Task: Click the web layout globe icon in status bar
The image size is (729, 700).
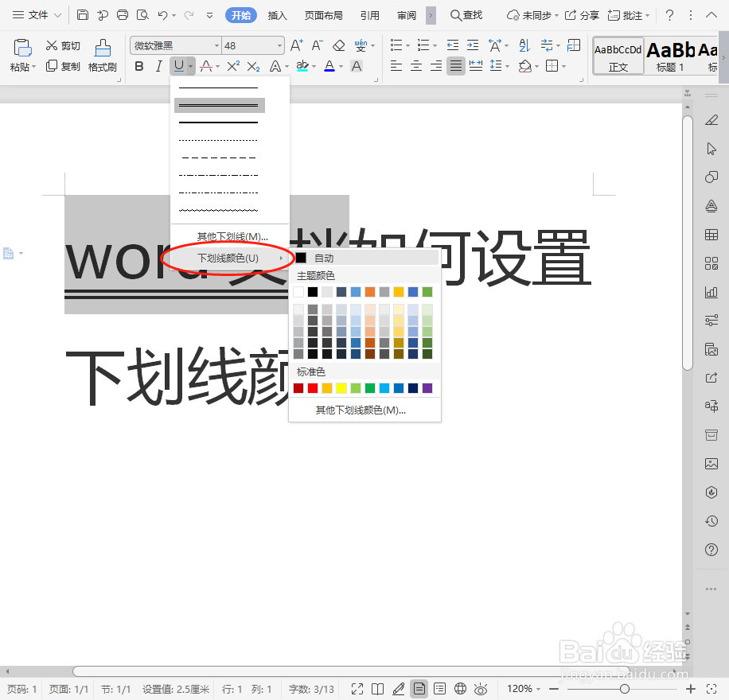Action: pyautogui.click(x=460, y=688)
